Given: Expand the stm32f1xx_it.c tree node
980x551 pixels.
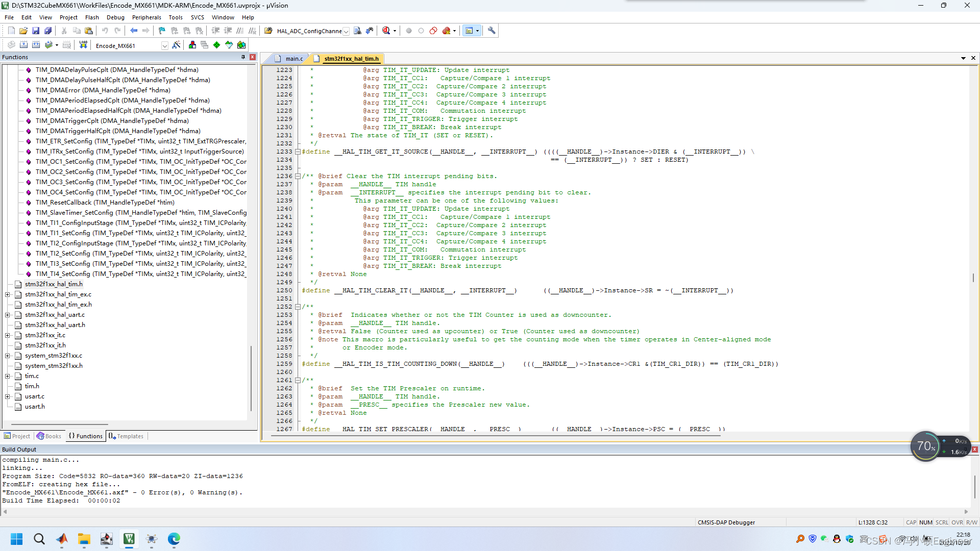Looking at the screenshot, I should tap(7, 335).
